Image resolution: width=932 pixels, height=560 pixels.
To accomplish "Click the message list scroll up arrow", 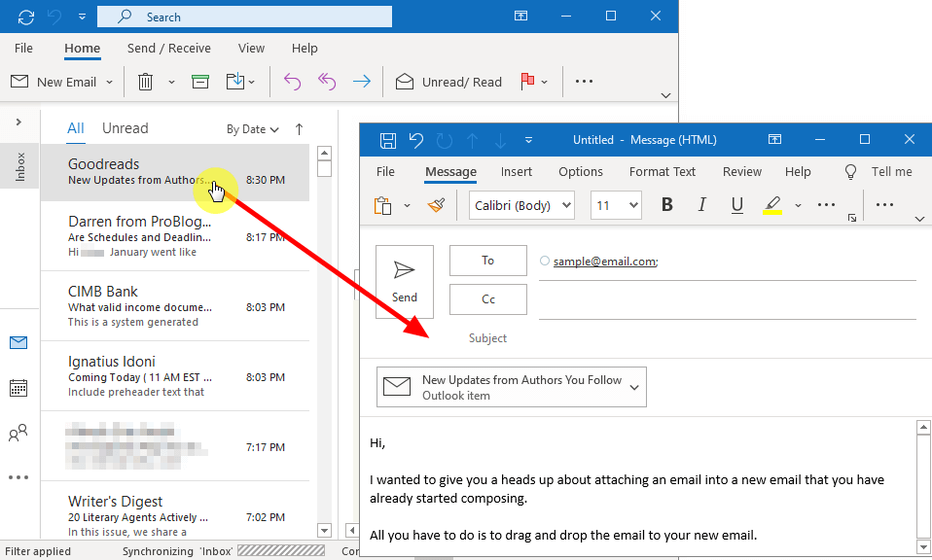I will point(324,154).
